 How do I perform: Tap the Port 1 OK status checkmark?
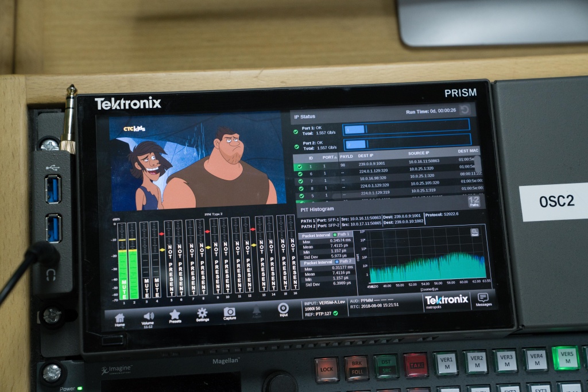pyautogui.click(x=296, y=131)
